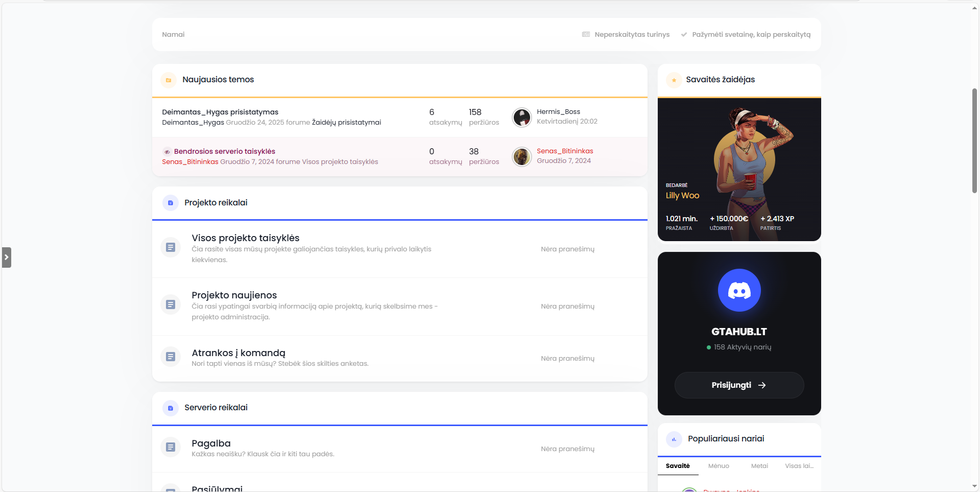Click the Lilly Woo player name

click(682, 196)
